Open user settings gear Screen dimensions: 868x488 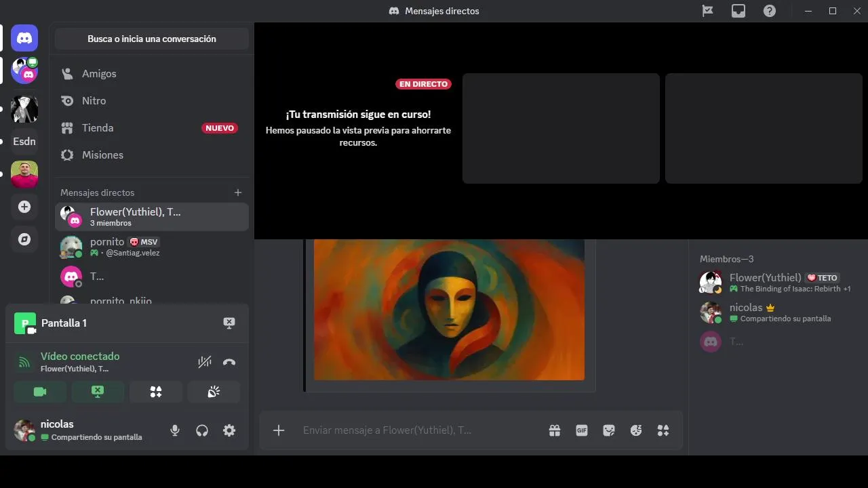point(229,430)
